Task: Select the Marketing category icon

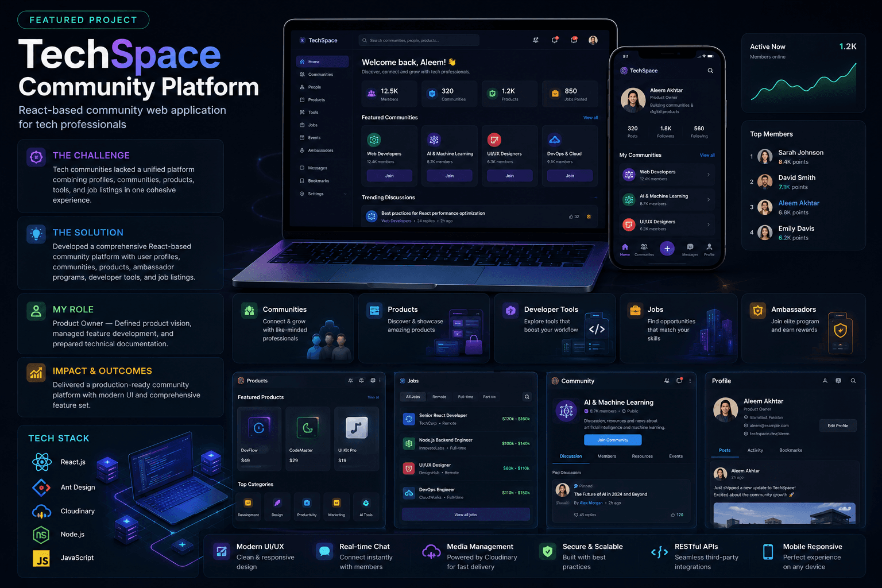Action: [336, 503]
